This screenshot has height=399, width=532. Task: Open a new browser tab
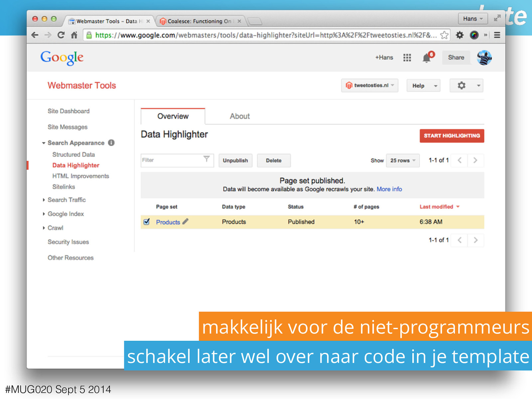click(255, 22)
